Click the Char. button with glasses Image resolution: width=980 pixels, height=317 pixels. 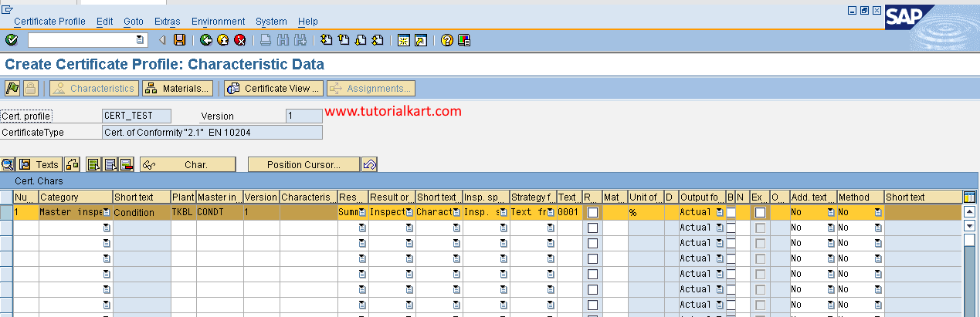click(x=188, y=164)
